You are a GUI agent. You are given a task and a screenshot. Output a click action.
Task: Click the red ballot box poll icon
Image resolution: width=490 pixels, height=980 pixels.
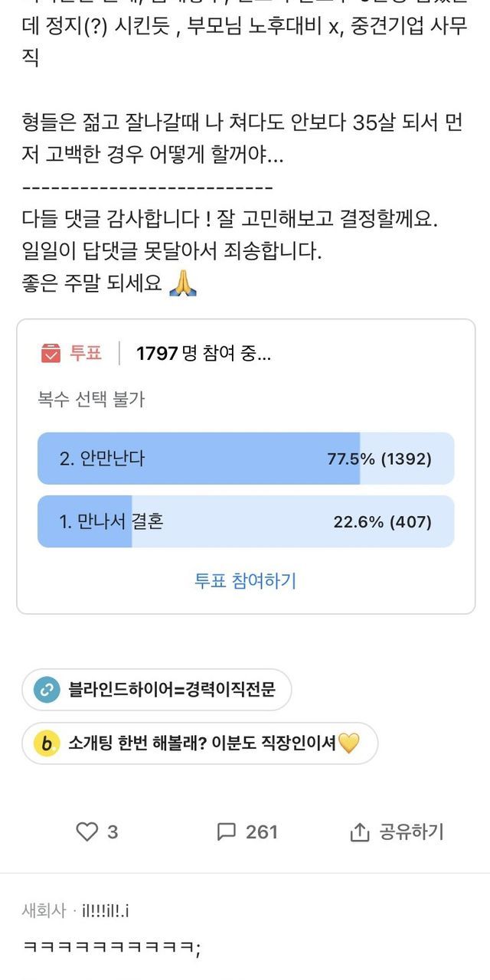coord(51,353)
